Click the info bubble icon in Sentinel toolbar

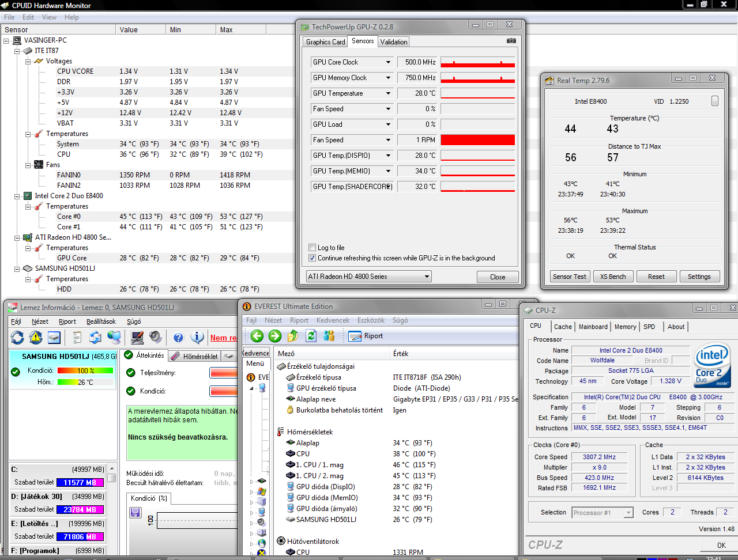coord(197,337)
